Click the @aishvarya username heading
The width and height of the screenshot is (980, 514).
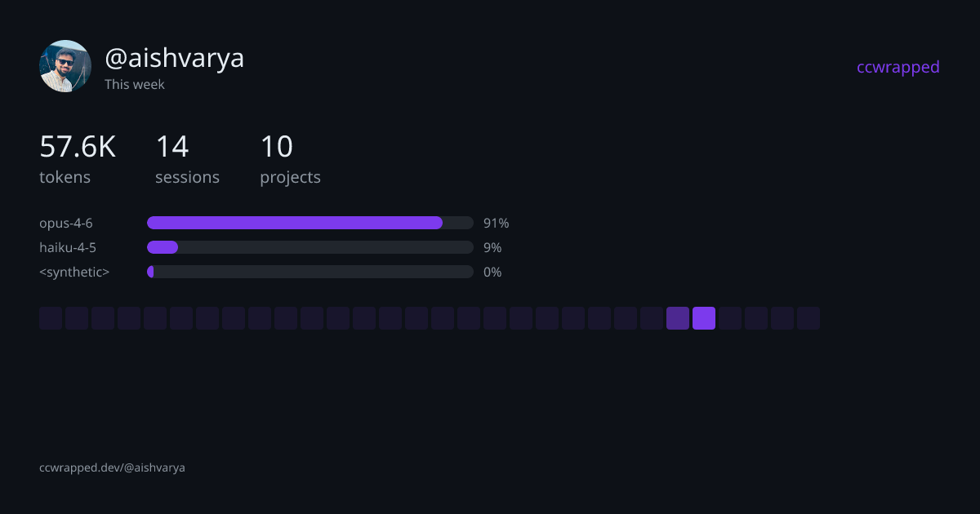pyautogui.click(x=174, y=58)
